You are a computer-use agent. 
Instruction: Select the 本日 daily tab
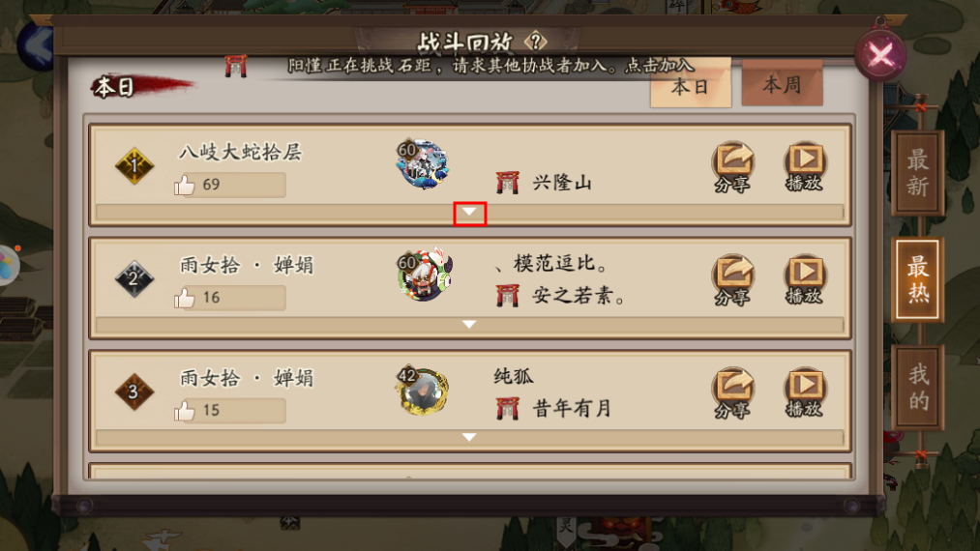[690, 86]
